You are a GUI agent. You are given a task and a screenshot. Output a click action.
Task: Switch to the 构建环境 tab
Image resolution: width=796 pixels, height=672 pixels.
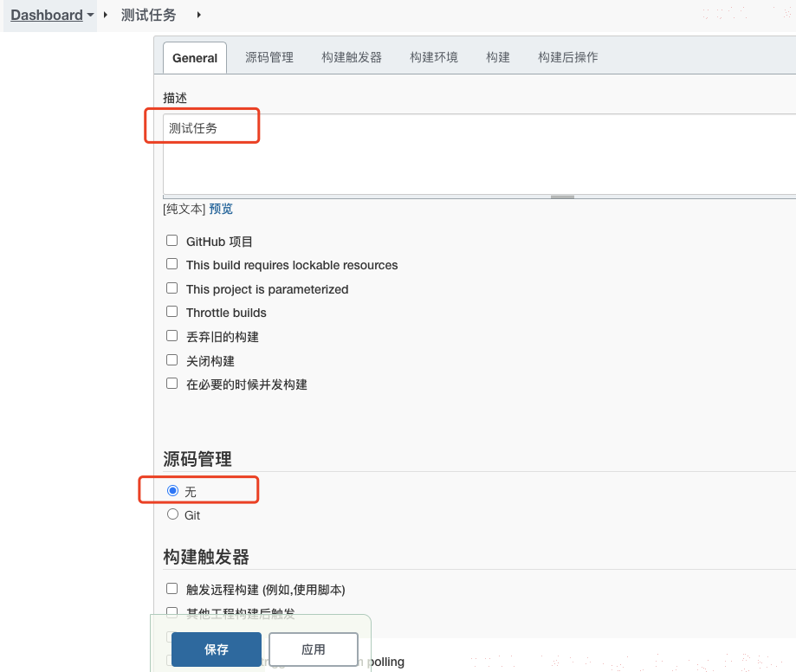pos(434,57)
